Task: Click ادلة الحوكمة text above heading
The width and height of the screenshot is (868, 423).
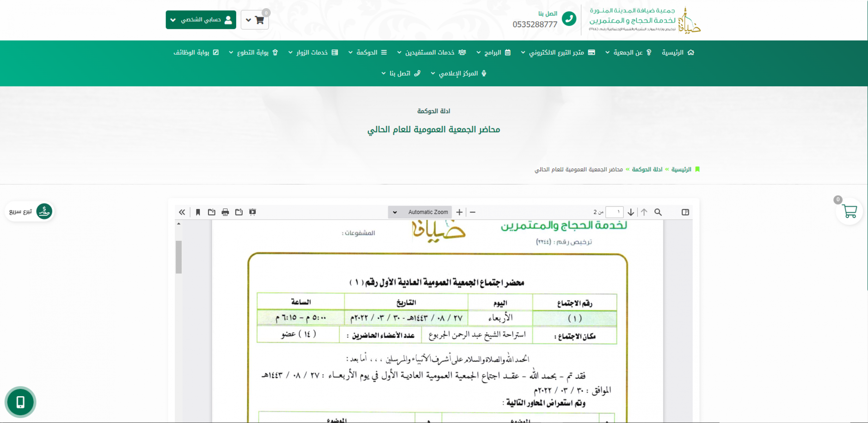Action: (x=434, y=111)
